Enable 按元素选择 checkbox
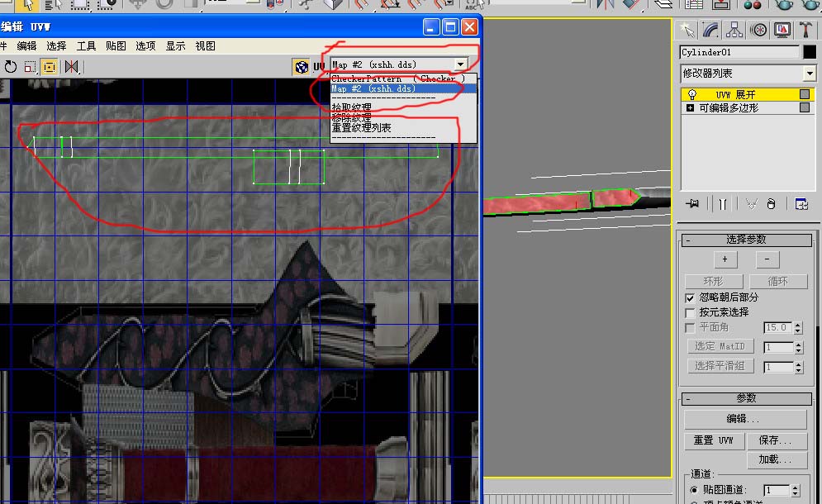The image size is (822, 504). (x=690, y=312)
